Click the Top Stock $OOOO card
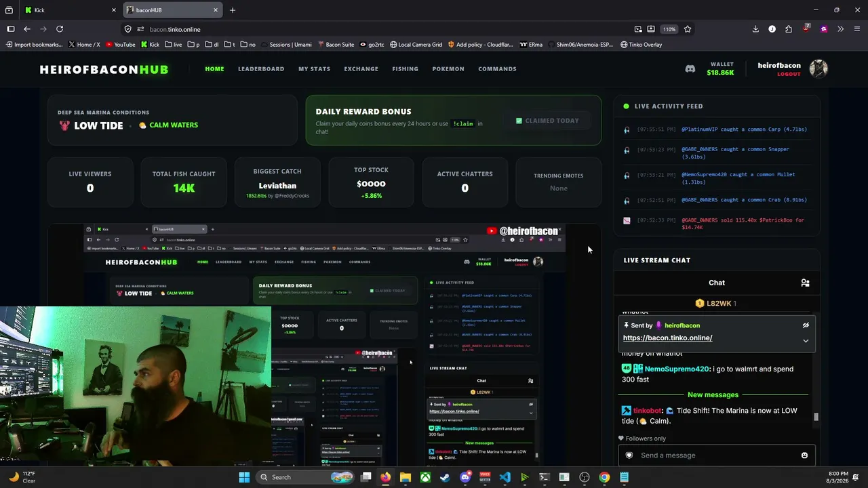 (x=371, y=182)
